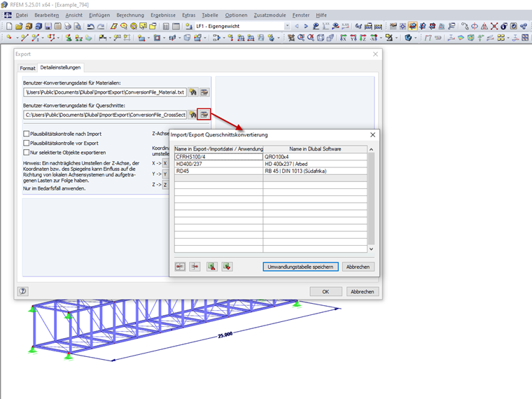Open the Optionen menu

pyautogui.click(x=236, y=15)
